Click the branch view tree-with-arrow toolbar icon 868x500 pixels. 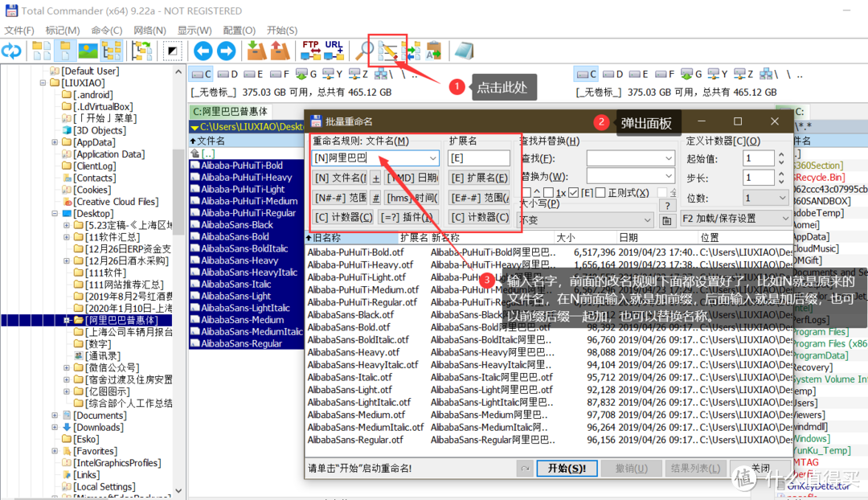coord(141,51)
